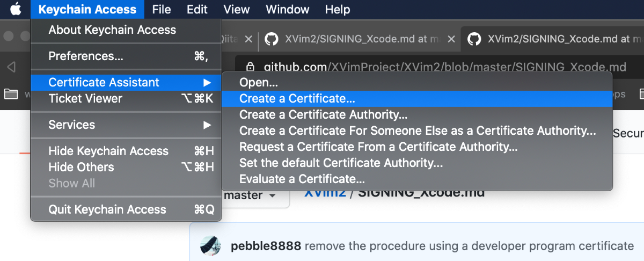Screen dimensions: 644x261
Task: Expand the Certificate Assistant submenu
Action: coord(126,83)
